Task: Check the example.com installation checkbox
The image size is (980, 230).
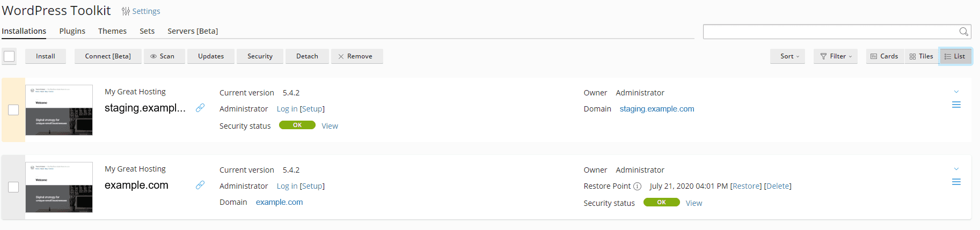Action: [13, 187]
